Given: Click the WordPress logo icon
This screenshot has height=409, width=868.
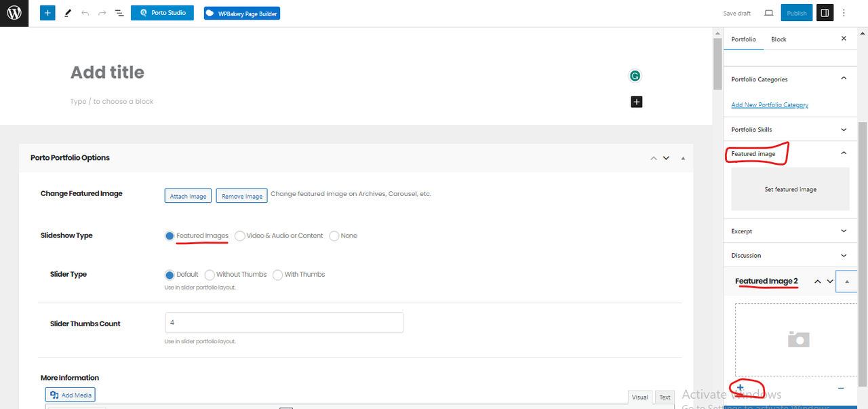Looking at the screenshot, I should tap(14, 13).
